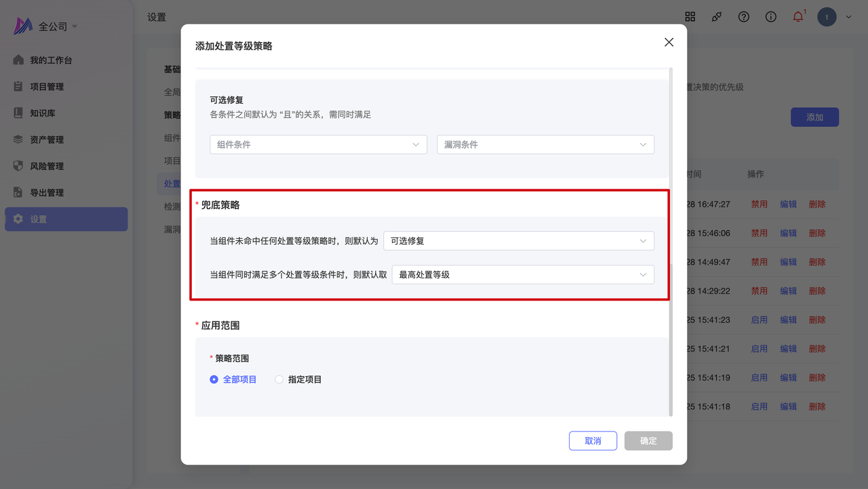Click the 确定 button
Screen dimensions: 868x489
[x=648, y=441]
